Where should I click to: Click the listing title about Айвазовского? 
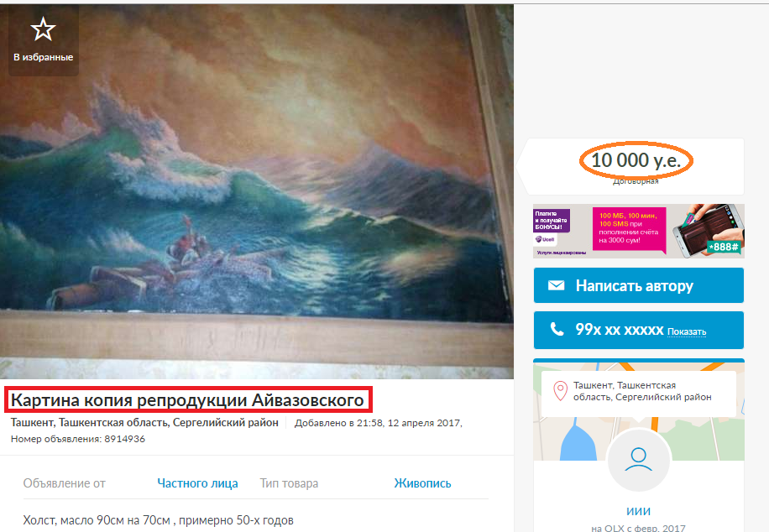(187, 400)
